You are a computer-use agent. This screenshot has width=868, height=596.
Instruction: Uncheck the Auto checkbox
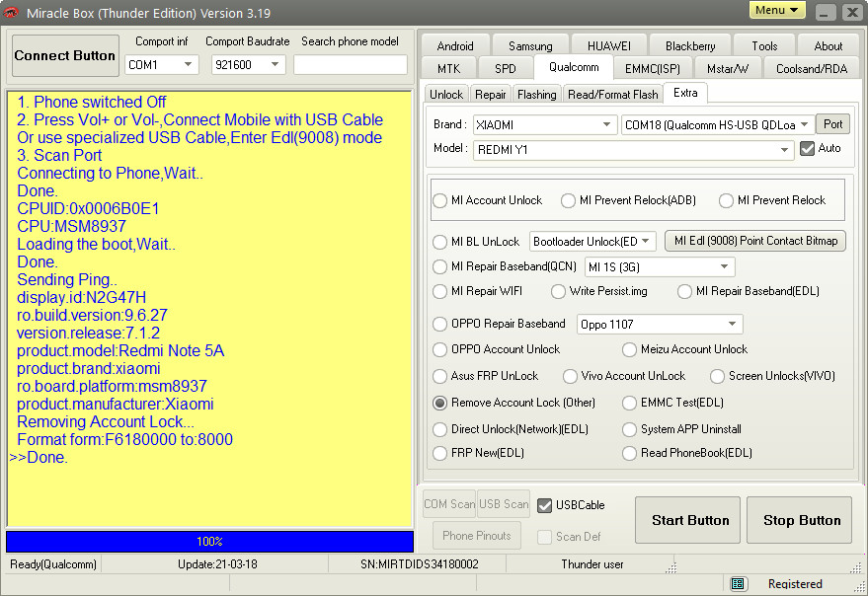click(x=808, y=148)
